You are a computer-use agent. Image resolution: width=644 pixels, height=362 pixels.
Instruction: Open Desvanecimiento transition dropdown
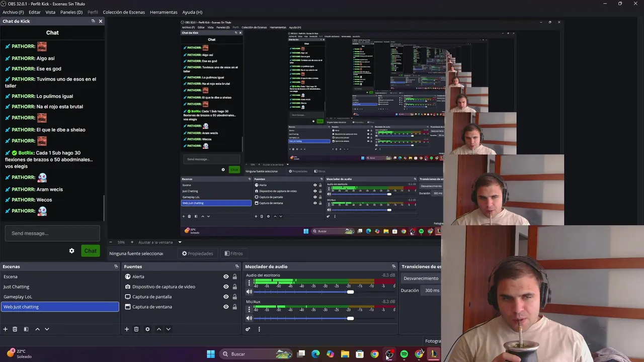421,279
